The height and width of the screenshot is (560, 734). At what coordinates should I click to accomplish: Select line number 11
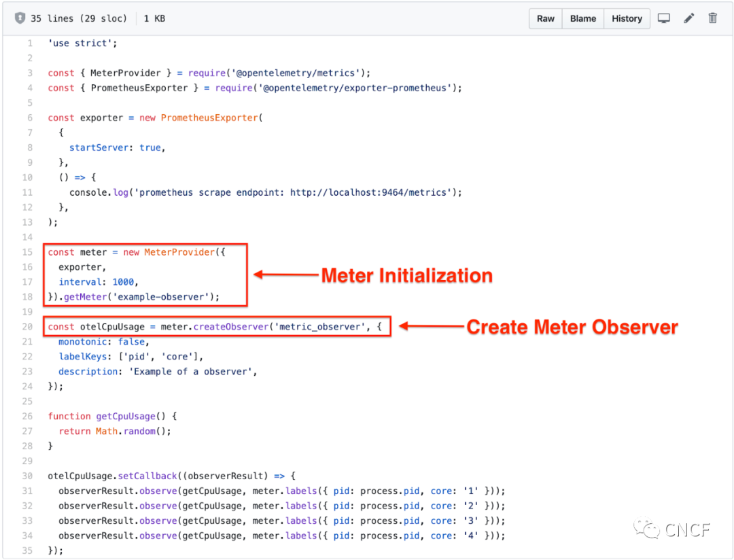click(28, 192)
